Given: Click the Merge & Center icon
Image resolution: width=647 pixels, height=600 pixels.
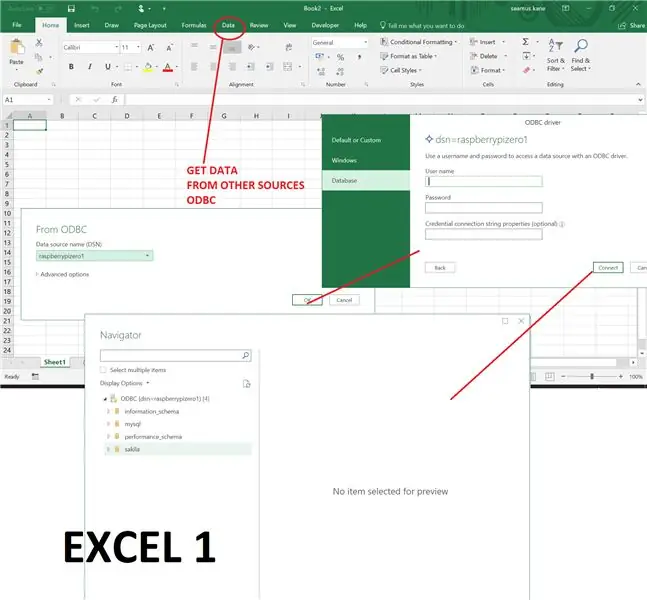Looking at the screenshot, I should tap(288, 66).
